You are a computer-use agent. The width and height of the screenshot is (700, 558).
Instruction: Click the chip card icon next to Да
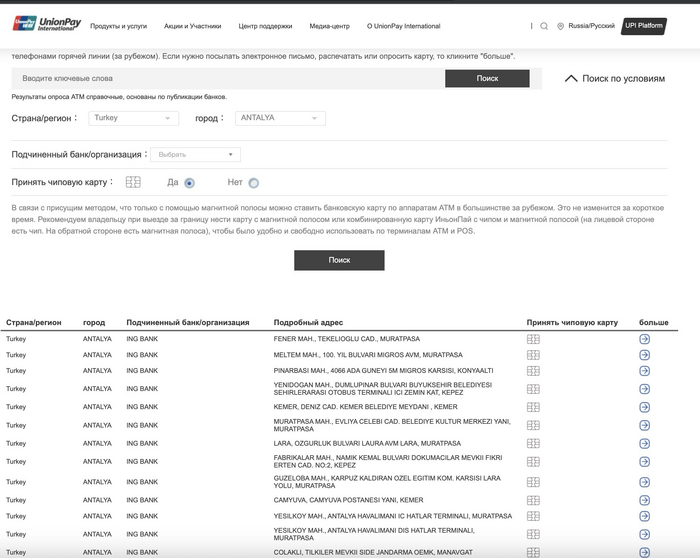click(x=133, y=182)
